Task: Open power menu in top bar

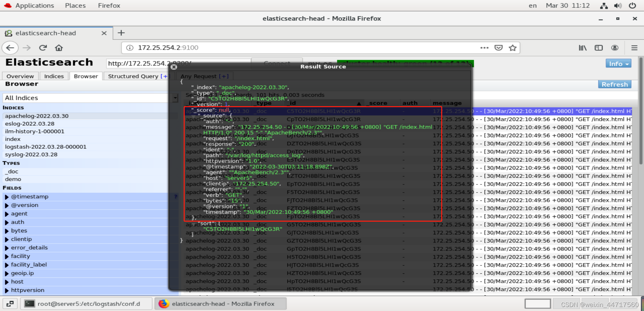Action: (x=632, y=6)
